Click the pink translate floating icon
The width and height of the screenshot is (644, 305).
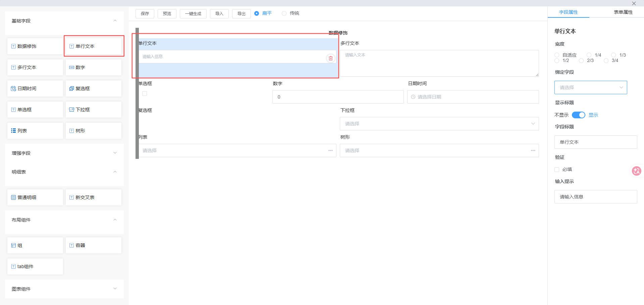(x=636, y=171)
